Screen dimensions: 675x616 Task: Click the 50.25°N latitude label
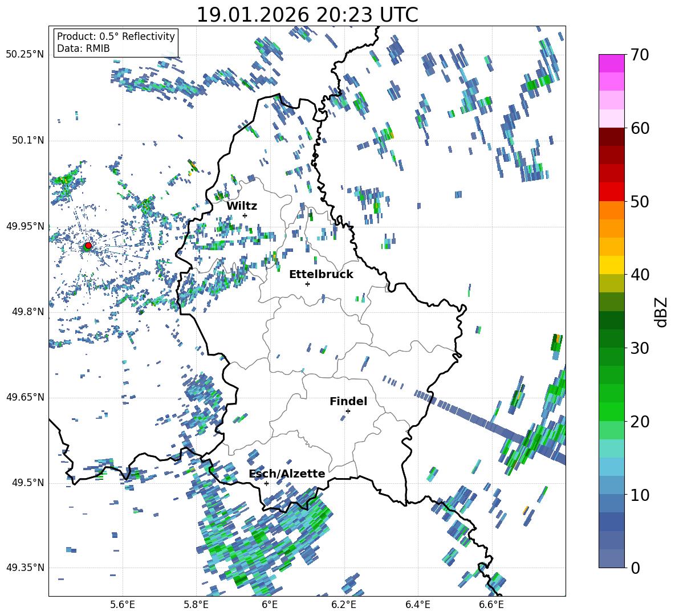[25, 55]
